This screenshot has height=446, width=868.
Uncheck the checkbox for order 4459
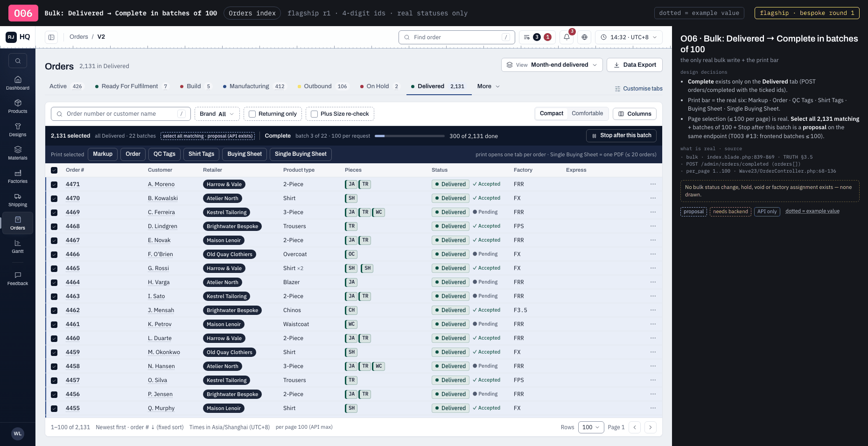[54, 352]
